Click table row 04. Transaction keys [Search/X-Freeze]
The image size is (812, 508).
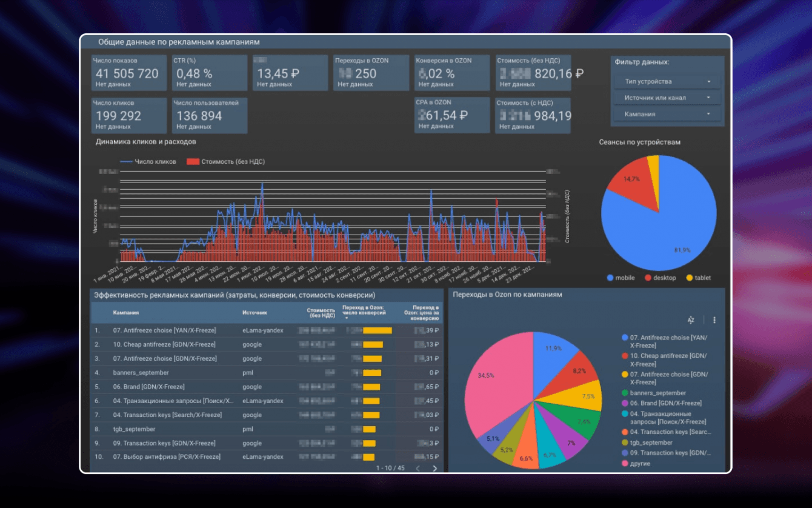(x=267, y=415)
